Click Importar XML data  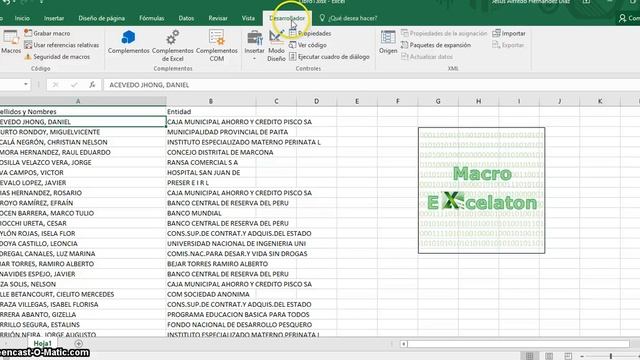tap(509, 33)
